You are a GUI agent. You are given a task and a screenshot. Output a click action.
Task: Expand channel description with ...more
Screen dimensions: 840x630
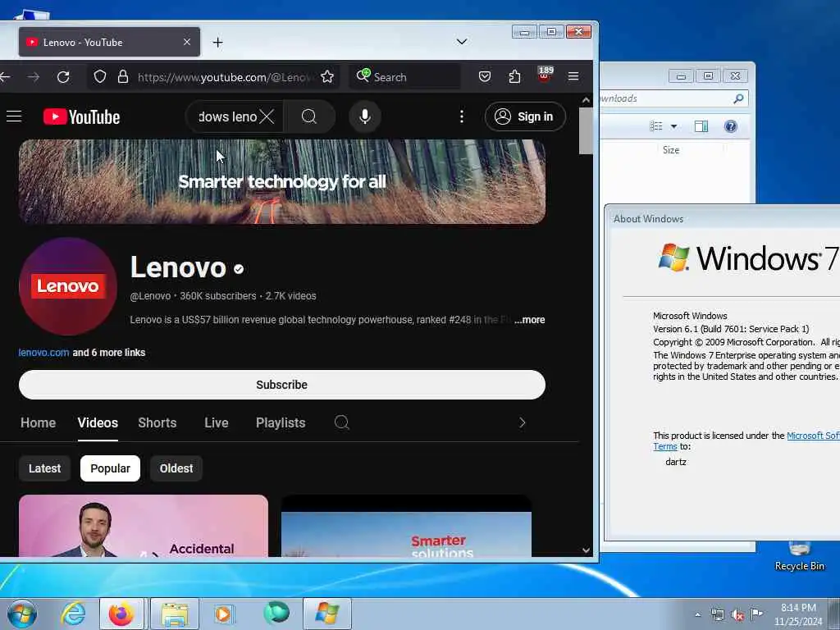click(x=529, y=320)
